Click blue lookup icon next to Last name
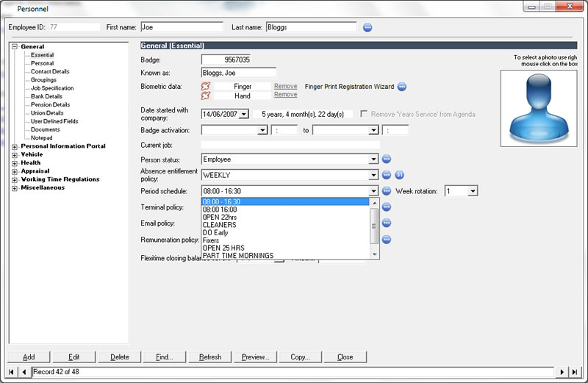The height and width of the screenshot is (383, 588). [x=368, y=27]
